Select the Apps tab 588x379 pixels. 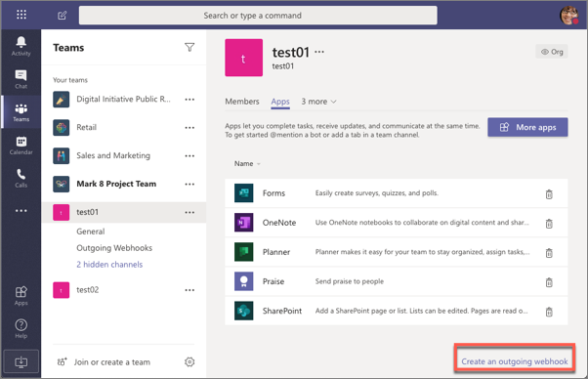(x=280, y=102)
